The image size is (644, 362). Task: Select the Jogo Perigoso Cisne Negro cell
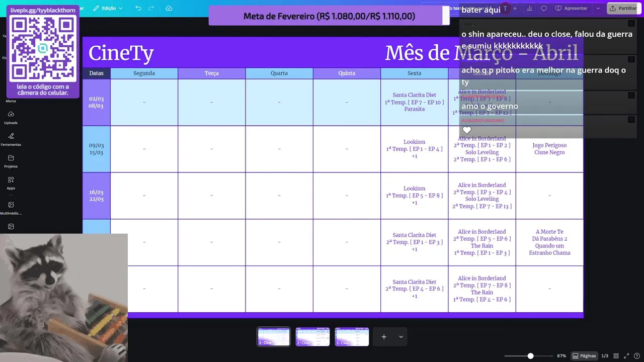(x=549, y=149)
